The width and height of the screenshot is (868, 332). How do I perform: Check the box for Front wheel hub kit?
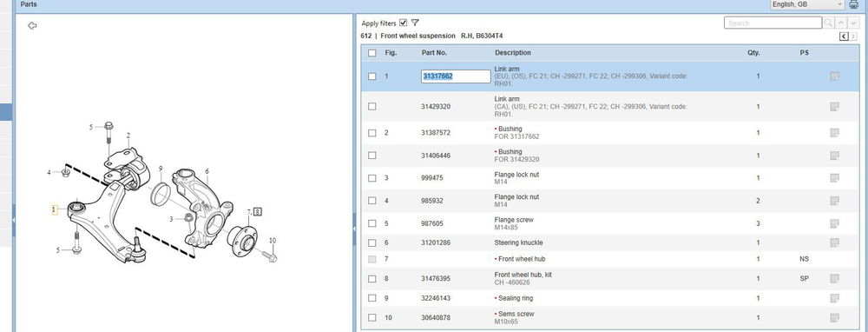tap(372, 279)
